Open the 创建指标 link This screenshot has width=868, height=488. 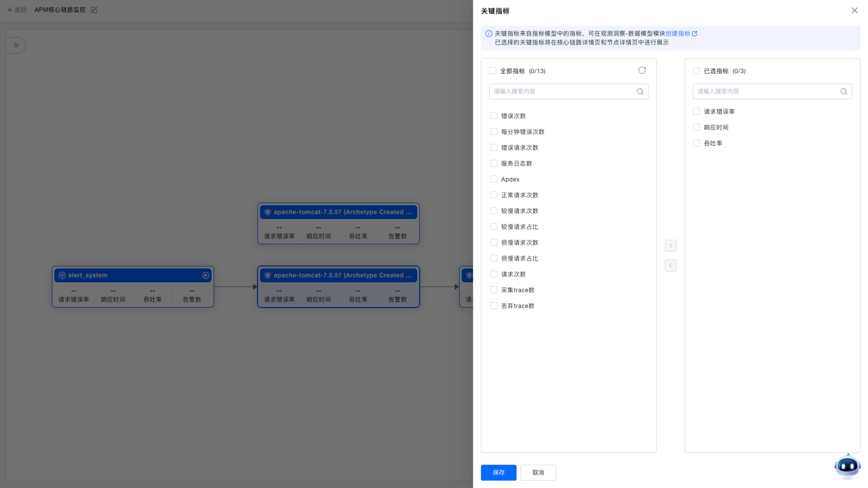(x=678, y=33)
